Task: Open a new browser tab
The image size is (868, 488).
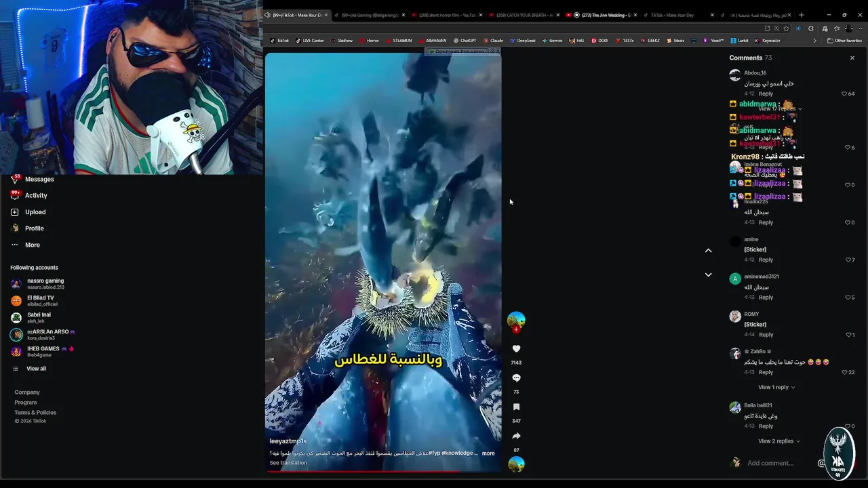Action: [x=801, y=15]
